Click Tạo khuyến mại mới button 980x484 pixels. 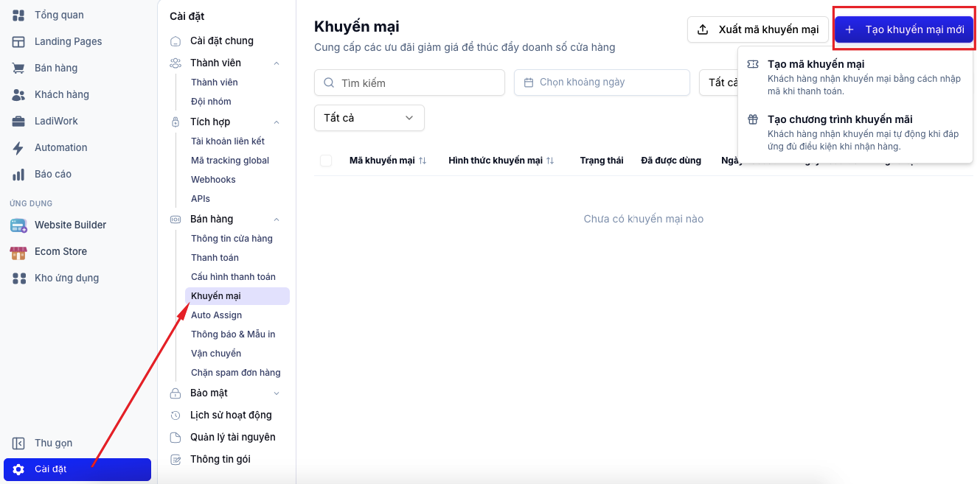tap(904, 29)
